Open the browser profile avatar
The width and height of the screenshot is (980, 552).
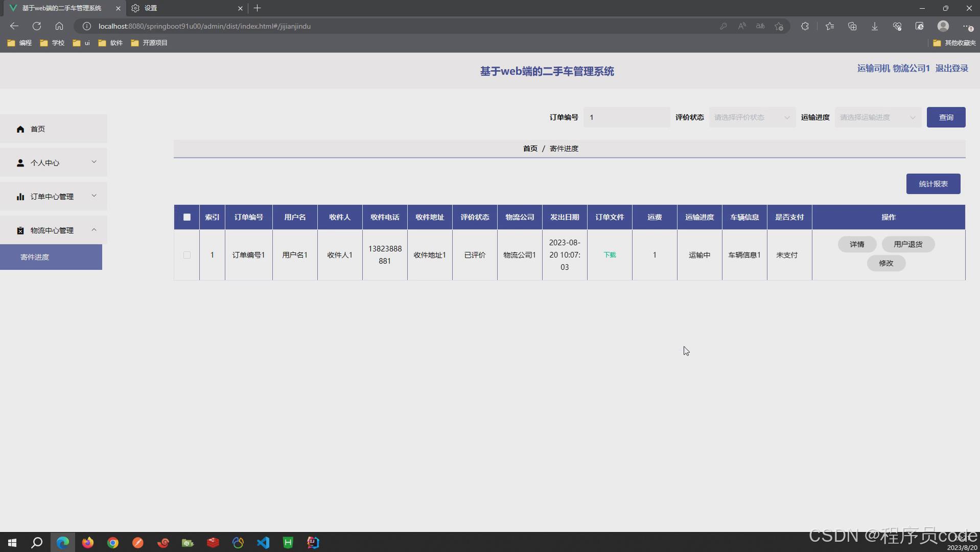943,26
